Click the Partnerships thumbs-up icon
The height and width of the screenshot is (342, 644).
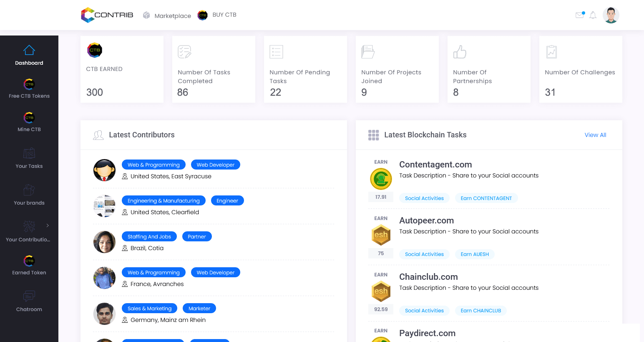(x=460, y=52)
